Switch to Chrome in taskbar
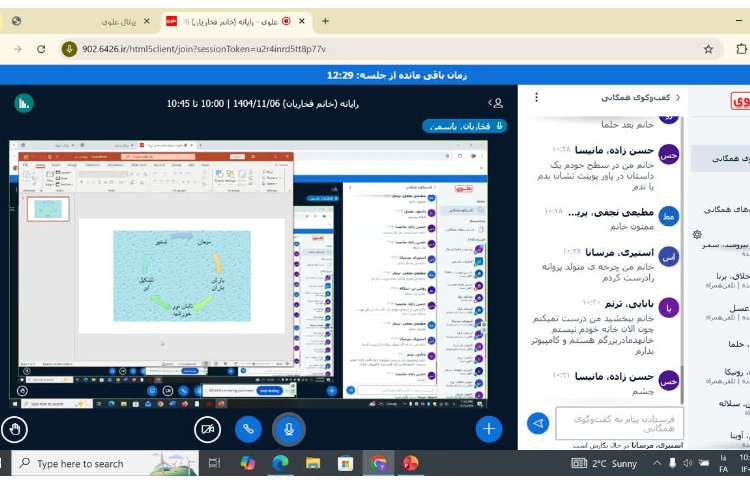The height and width of the screenshot is (480, 750). pos(378,463)
